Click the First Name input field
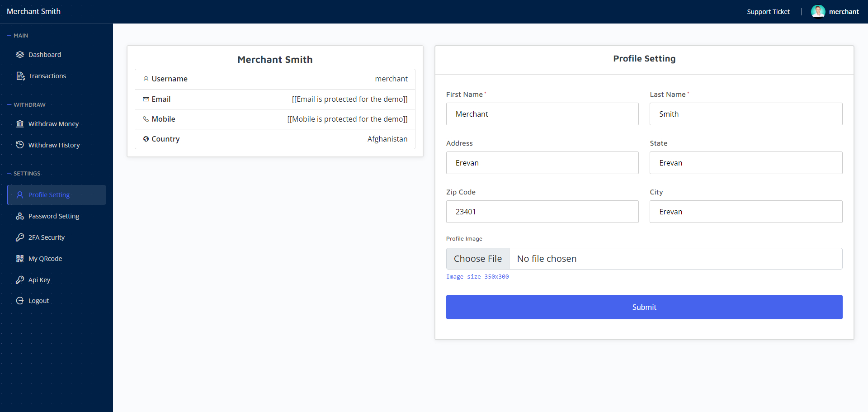 [x=542, y=114]
